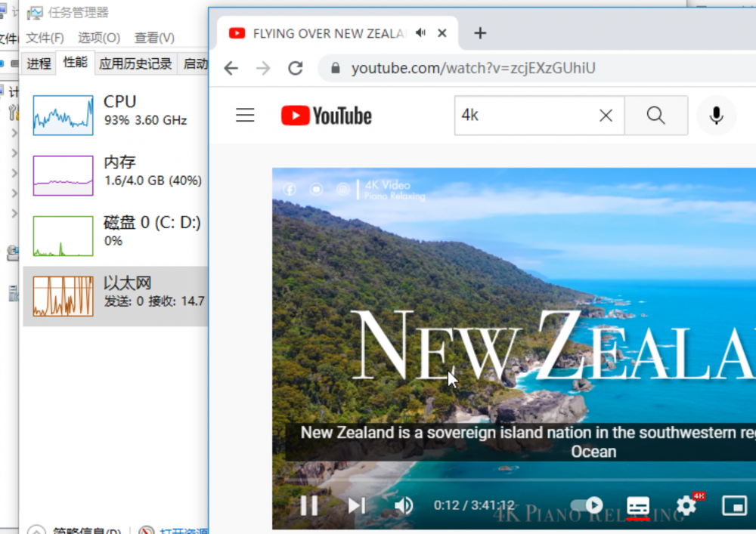Image resolution: width=756 pixels, height=534 pixels.
Task: Mute the video volume icon
Action: point(404,505)
